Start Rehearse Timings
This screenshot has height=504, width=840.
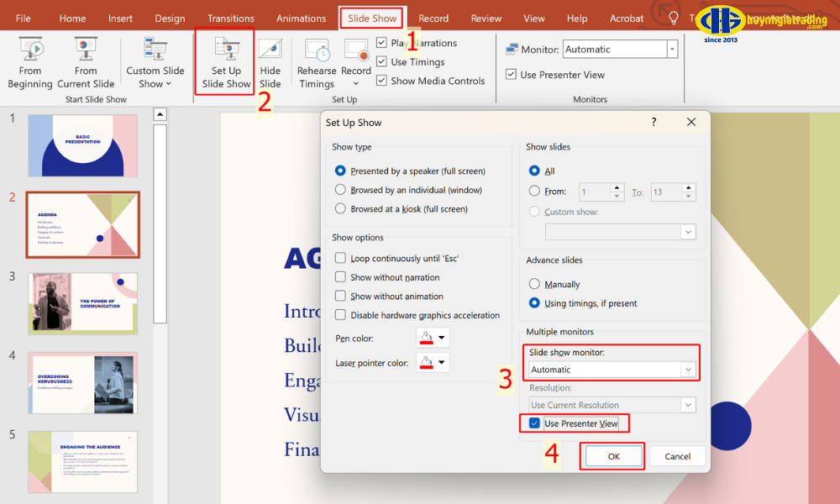click(317, 52)
